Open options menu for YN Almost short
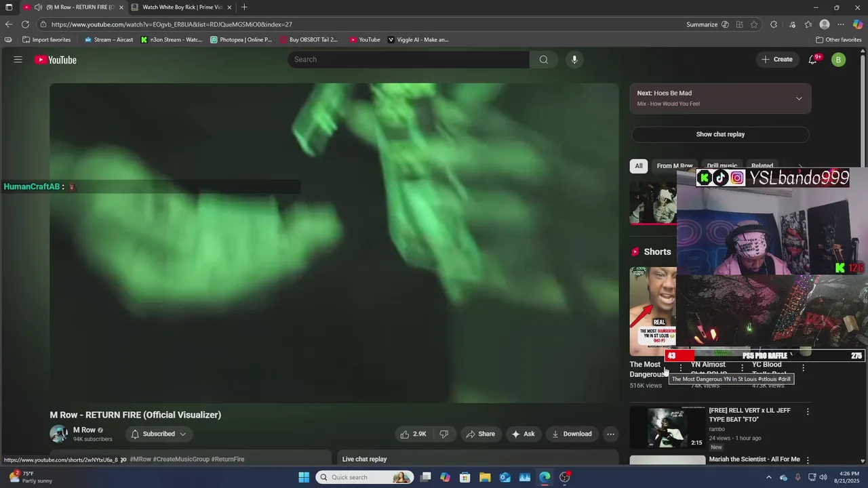The height and width of the screenshot is (488, 868). 742,368
